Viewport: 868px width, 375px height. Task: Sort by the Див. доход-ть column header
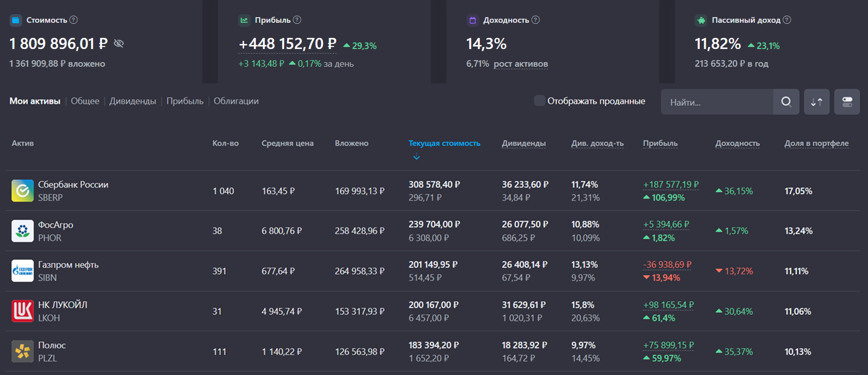tap(598, 143)
